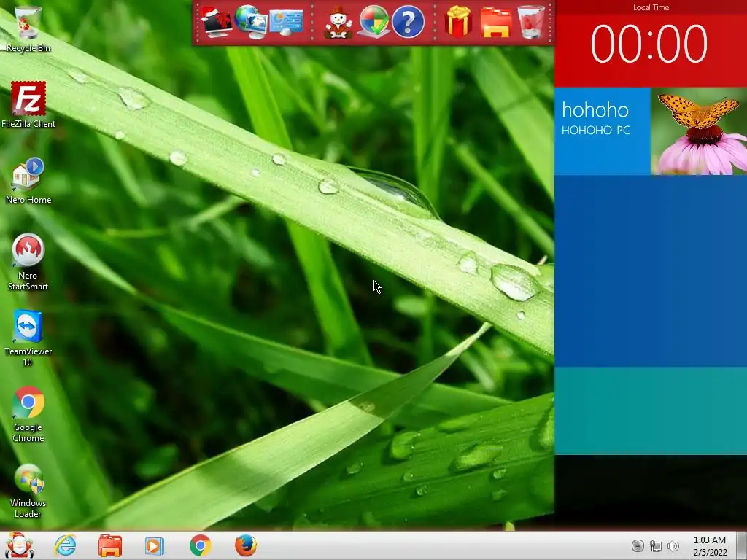Click the butterfly on flower picture tile
This screenshot has height=560, width=747.
coord(699,131)
